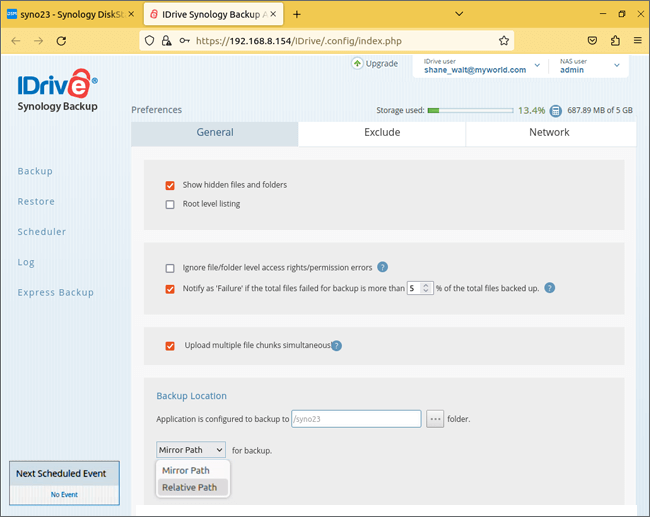The width and height of the screenshot is (650, 517).
Task: Open the Firefox application menu
Action: tap(636, 41)
